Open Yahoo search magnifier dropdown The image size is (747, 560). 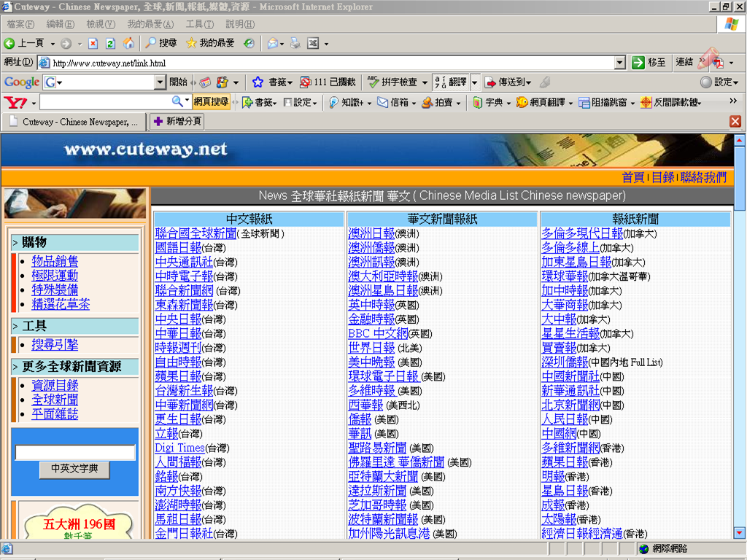187,101
